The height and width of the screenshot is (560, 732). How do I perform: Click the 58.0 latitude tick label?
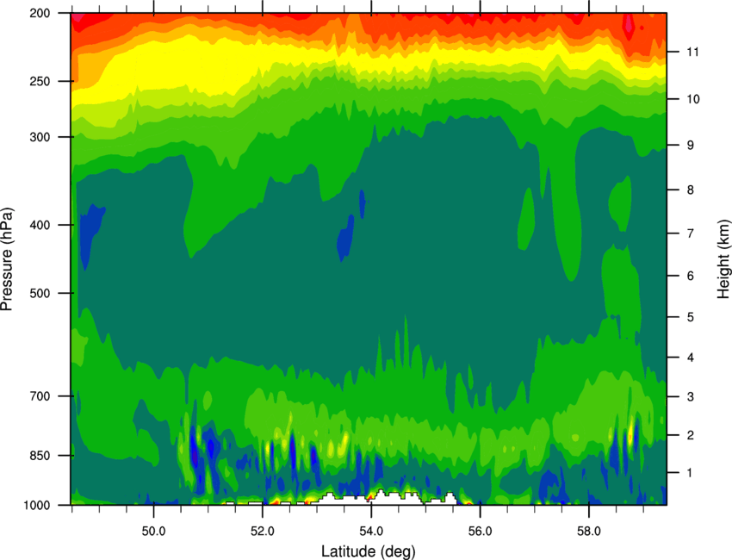tap(589, 532)
